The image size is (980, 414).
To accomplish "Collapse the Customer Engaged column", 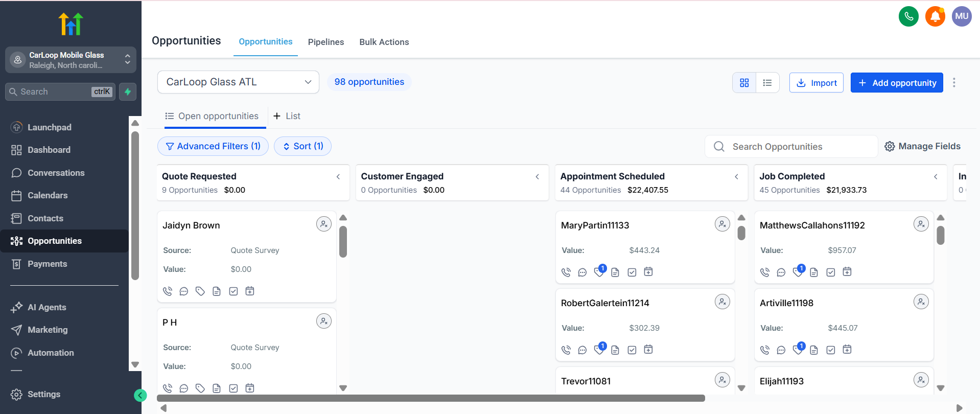I will [x=538, y=177].
